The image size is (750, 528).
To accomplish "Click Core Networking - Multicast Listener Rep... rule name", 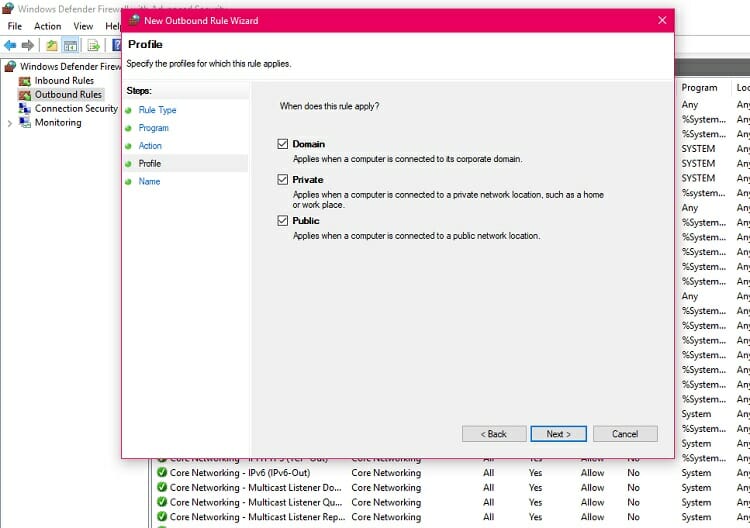I will click(x=257, y=517).
